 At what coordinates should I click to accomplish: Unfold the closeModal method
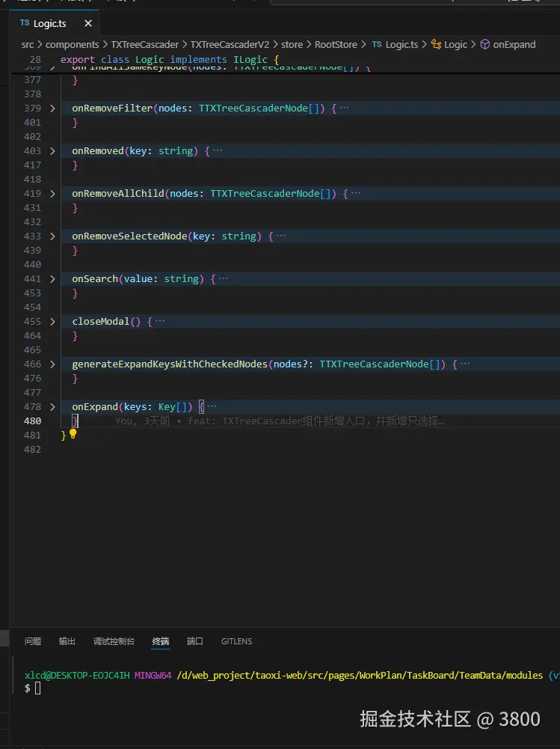pyautogui.click(x=52, y=322)
